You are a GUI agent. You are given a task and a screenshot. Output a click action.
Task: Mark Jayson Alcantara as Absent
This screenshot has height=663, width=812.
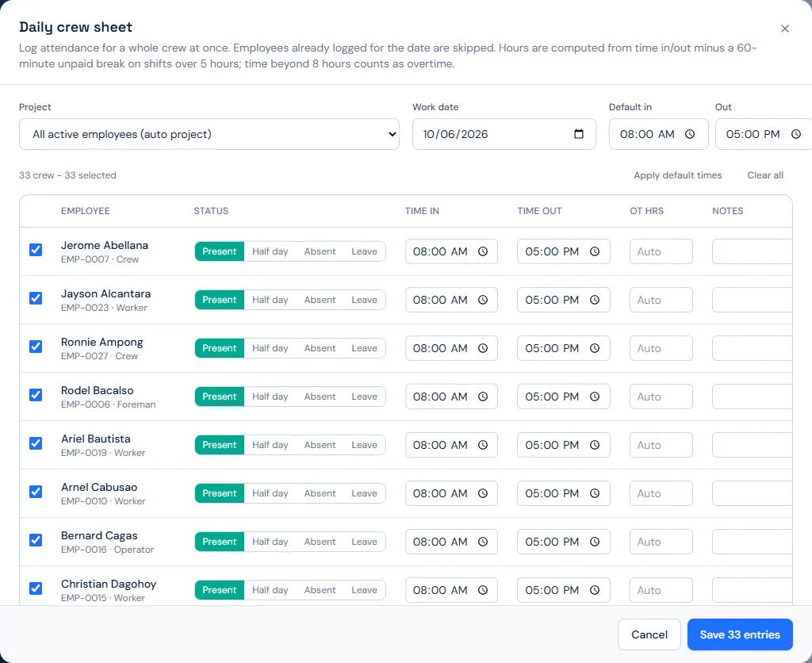[320, 300]
